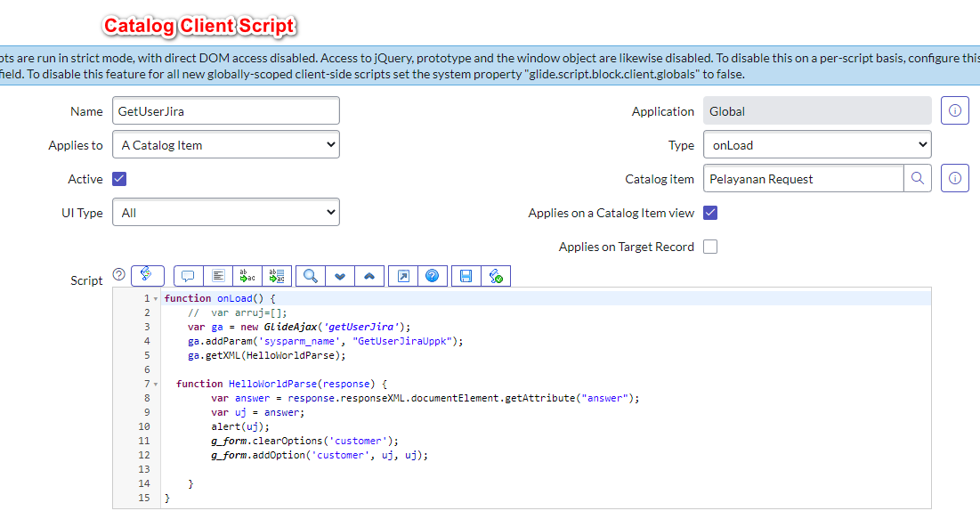Image resolution: width=980 pixels, height=519 pixels.
Task: Toggle the syntax highlighting editor button
Action: 147,275
